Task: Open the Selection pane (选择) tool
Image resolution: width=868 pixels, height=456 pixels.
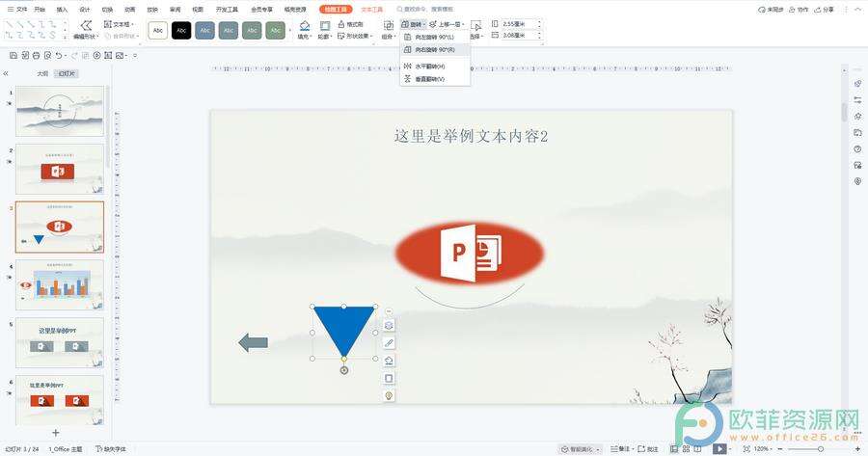Action: coord(476,30)
